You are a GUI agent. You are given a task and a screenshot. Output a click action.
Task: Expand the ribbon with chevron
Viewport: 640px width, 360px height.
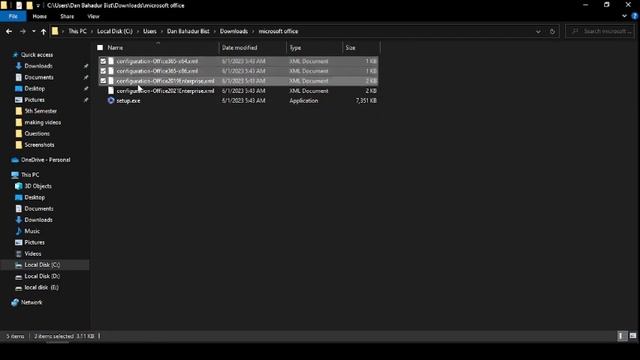coord(624,16)
